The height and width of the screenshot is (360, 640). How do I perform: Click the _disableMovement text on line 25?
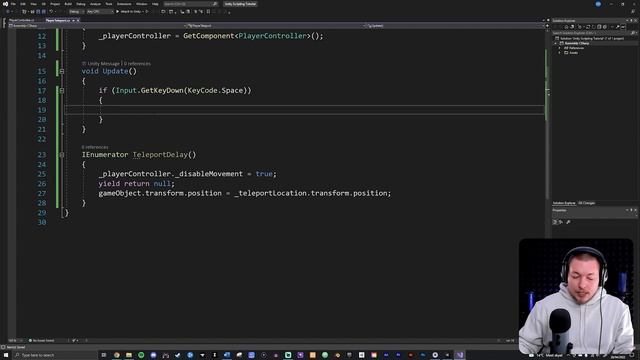pos(208,174)
